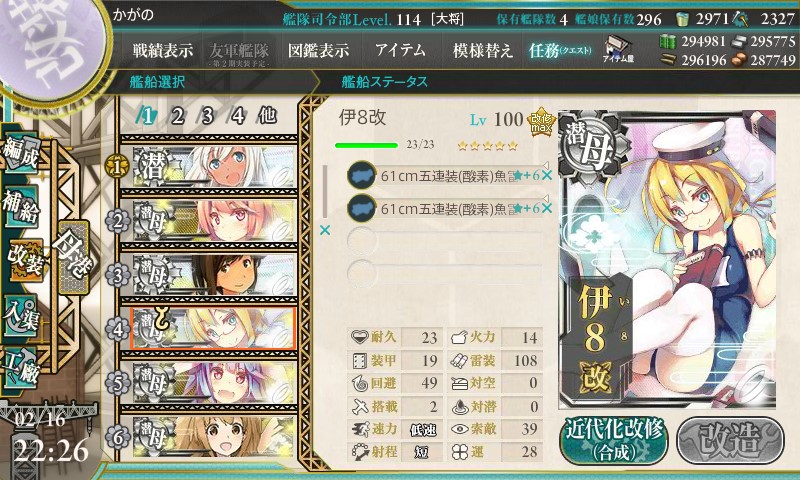This screenshot has height=480, width=800.
Task: Switch to fleet 2 tab
Action: [x=178, y=116]
